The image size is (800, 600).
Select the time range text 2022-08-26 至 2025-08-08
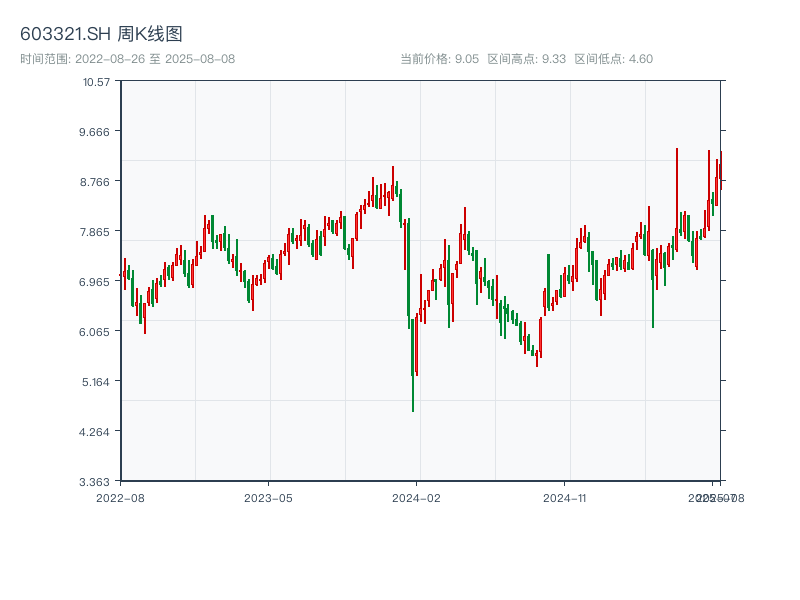[155, 59]
